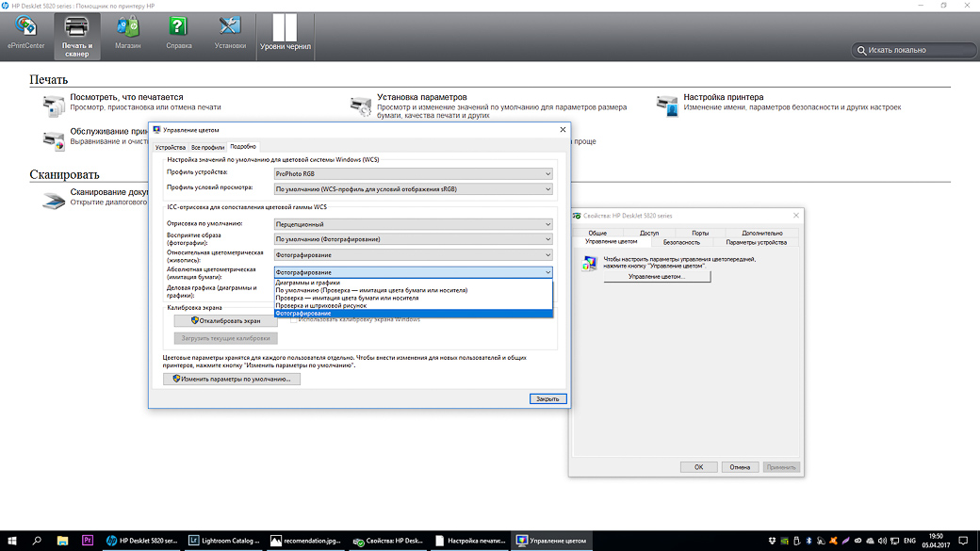Switch to Настройка печати taskbar item
980x551 pixels.
(470, 541)
